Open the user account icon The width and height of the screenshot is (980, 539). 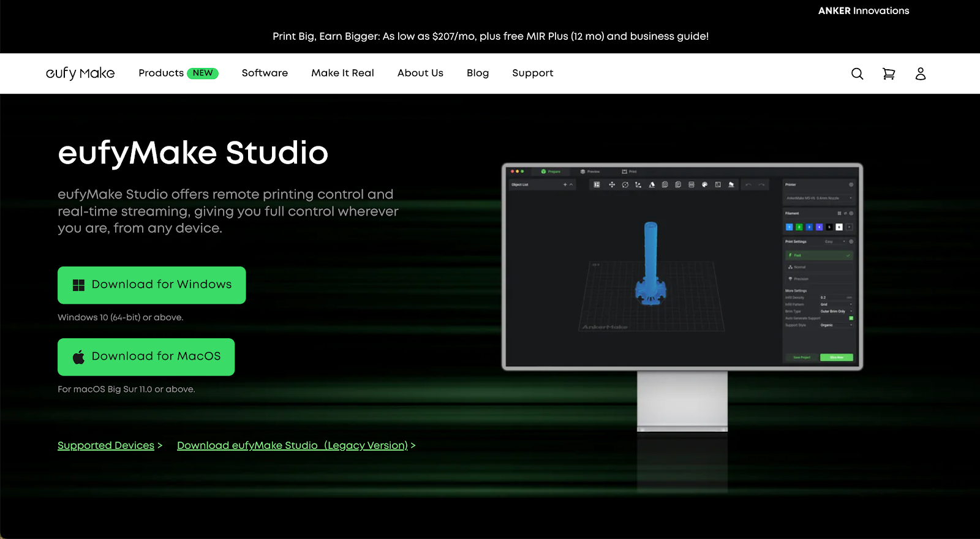point(921,73)
